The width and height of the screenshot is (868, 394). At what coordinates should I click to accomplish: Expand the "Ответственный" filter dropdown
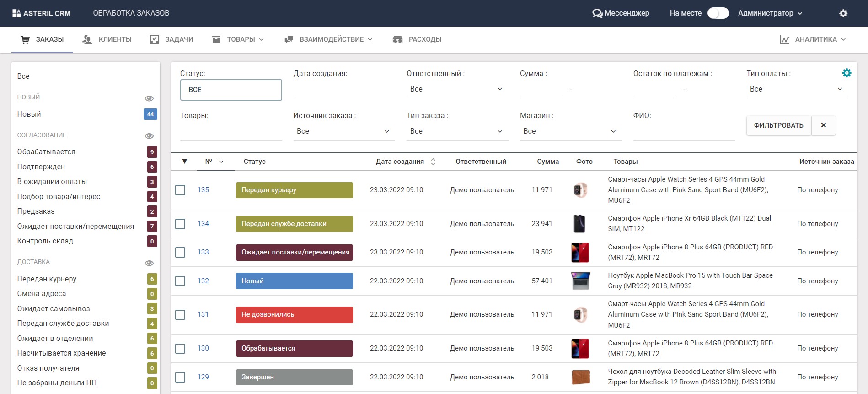point(457,89)
